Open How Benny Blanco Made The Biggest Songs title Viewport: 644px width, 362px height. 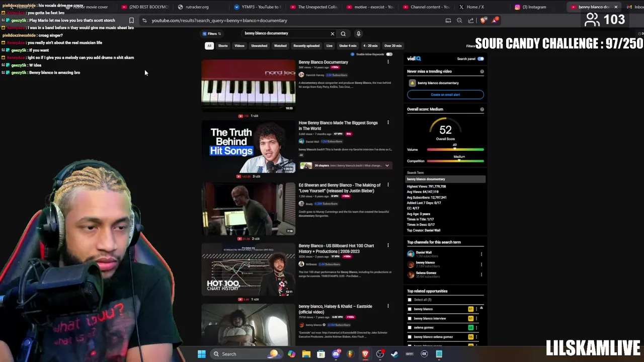(x=338, y=126)
